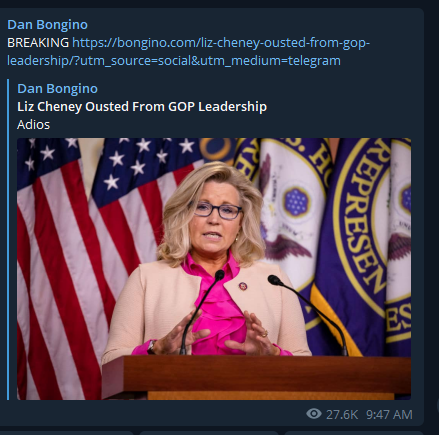Image resolution: width=439 pixels, height=435 pixels.
Task: Click the URL line containing utm_source=social
Action: click(x=174, y=61)
